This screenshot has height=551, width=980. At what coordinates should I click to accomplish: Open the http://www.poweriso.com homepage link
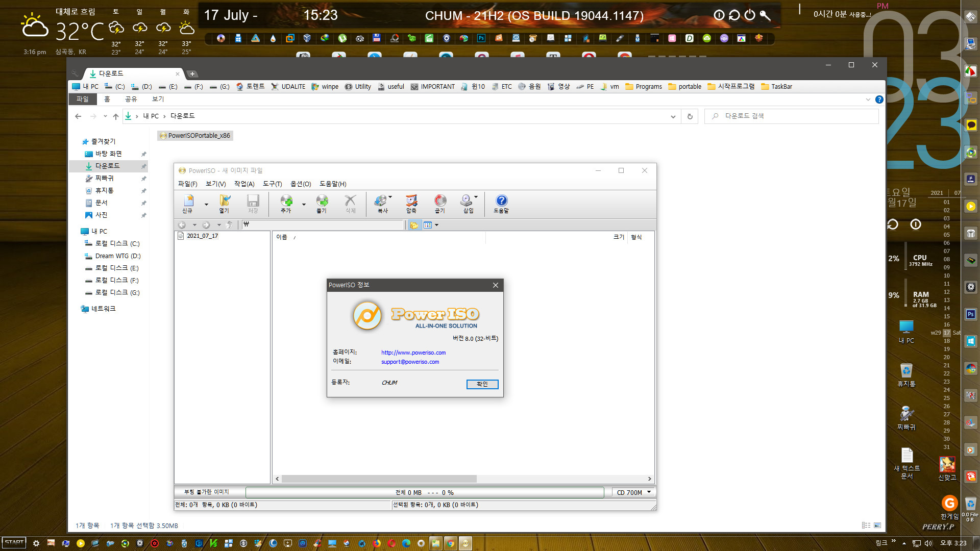[413, 353]
